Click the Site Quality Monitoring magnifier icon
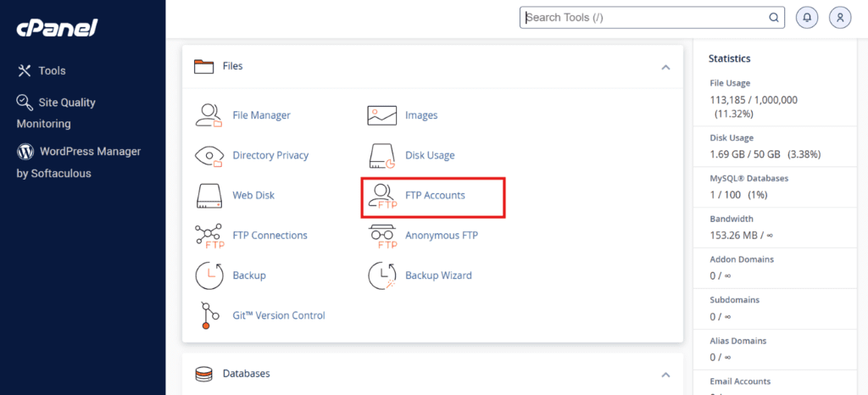The height and width of the screenshot is (395, 868). click(x=25, y=103)
